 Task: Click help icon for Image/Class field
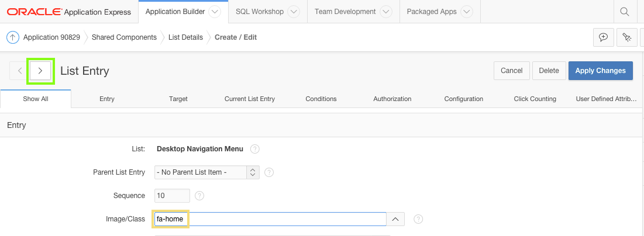point(418,219)
